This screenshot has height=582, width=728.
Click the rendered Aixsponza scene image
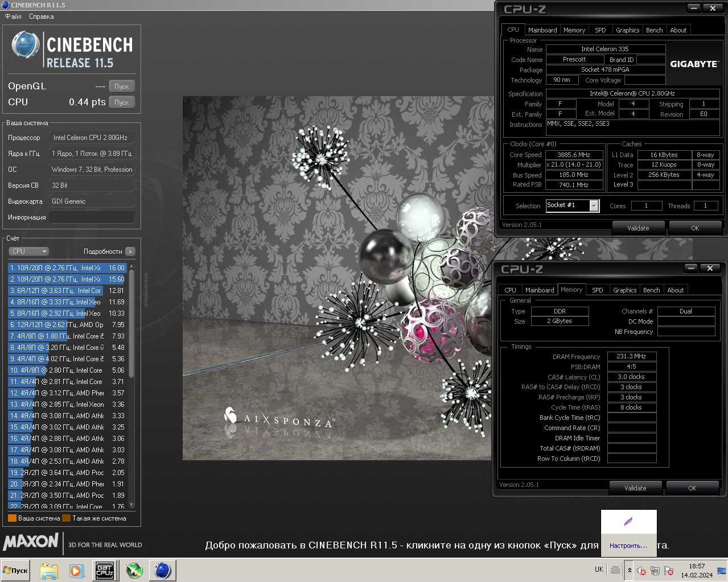[337, 278]
